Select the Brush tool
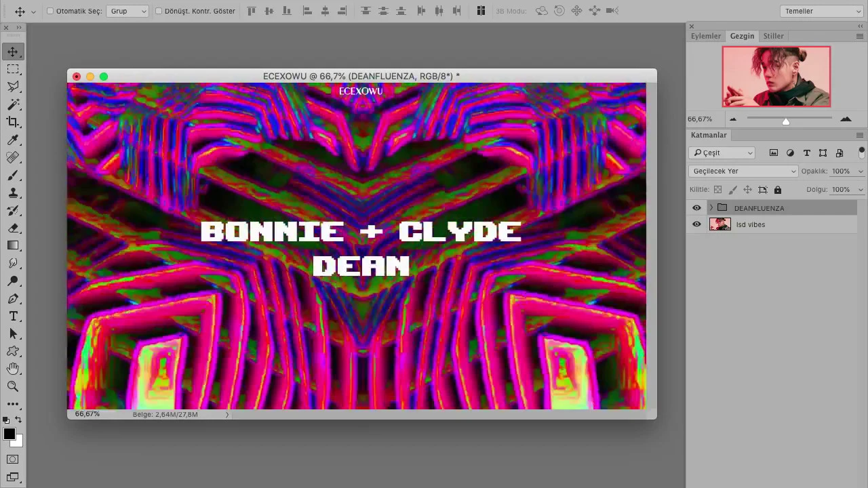Viewport: 868px width, 488px height. click(13, 175)
